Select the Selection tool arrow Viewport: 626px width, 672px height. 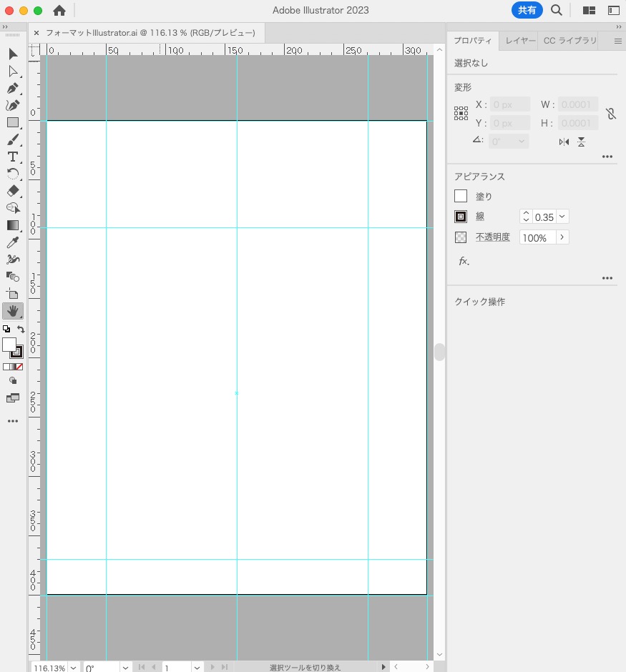tap(13, 54)
